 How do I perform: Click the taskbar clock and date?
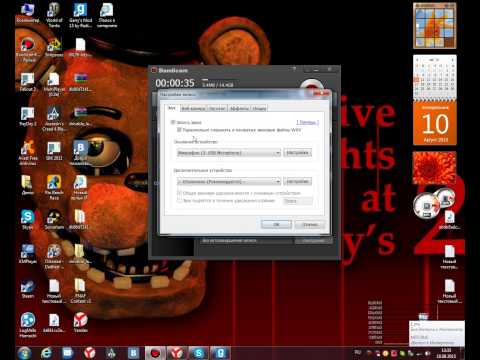tap(446, 353)
